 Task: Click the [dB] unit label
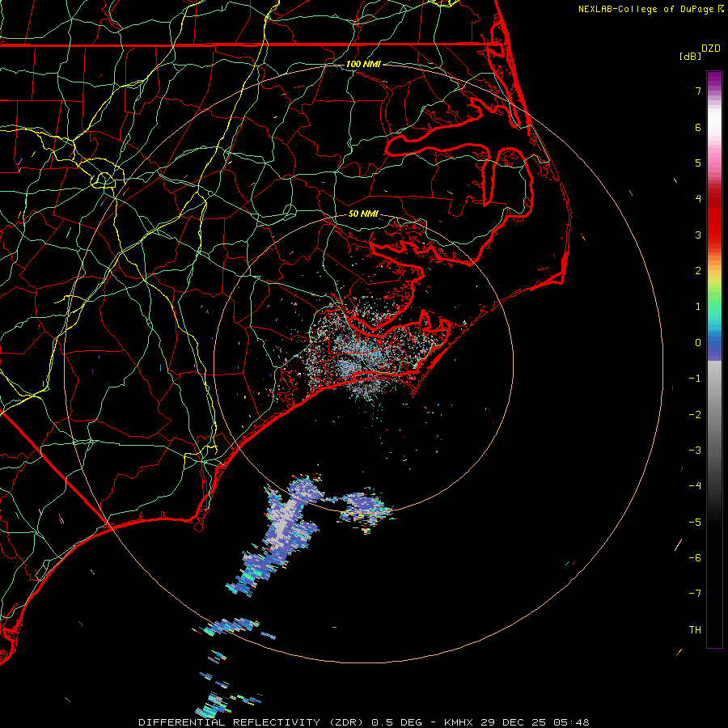[691, 56]
